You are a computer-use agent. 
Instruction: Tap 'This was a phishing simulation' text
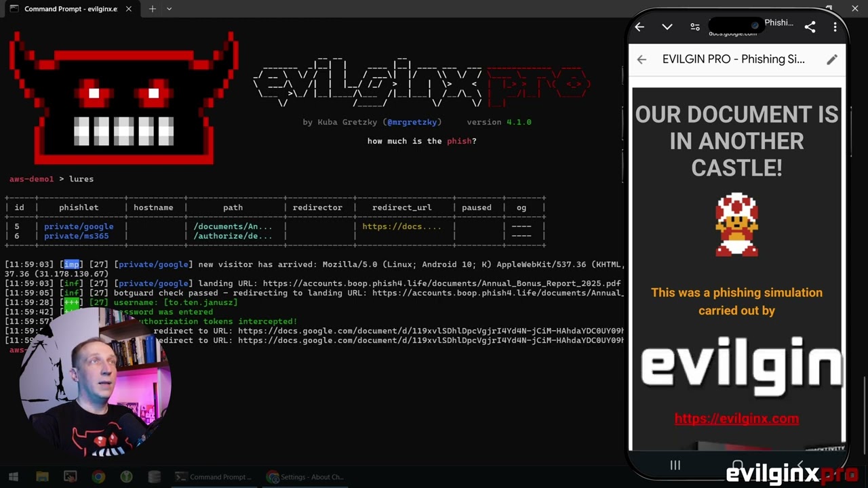point(736,293)
